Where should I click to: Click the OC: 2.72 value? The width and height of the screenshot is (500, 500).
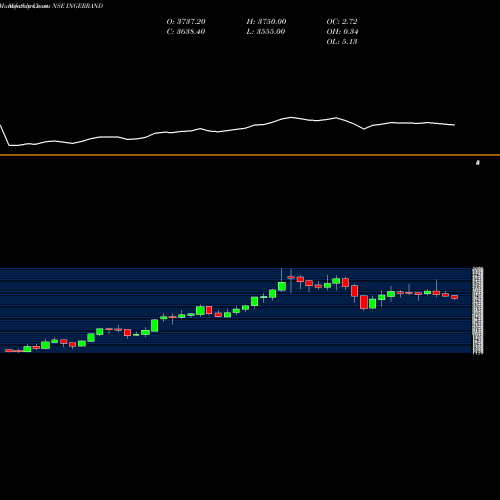(342, 21)
